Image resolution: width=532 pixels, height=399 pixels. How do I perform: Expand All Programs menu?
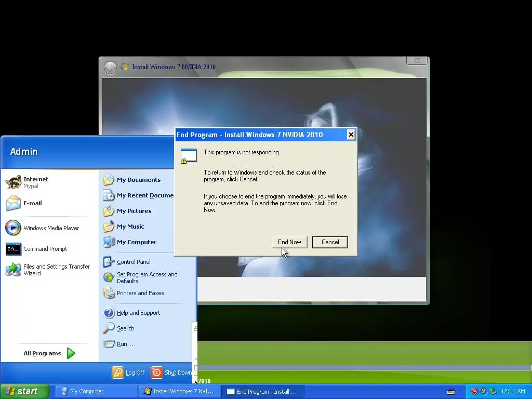pos(49,353)
